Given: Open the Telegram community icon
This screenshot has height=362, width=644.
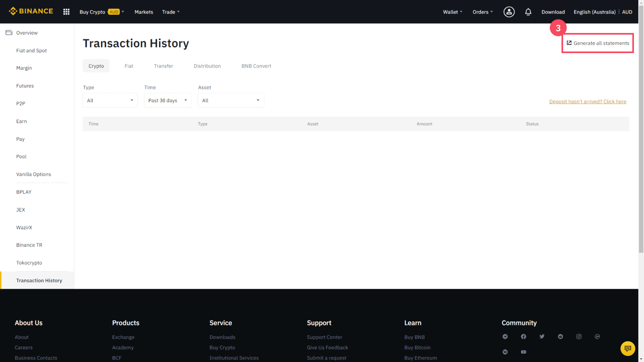Looking at the screenshot, I should tap(505, 337).
